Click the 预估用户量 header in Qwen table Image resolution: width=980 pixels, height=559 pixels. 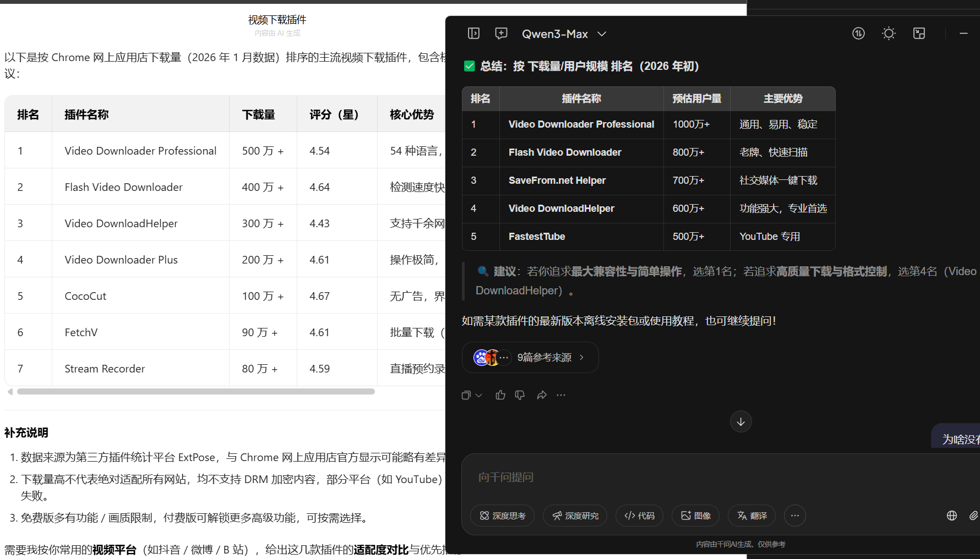pos(696,98)
